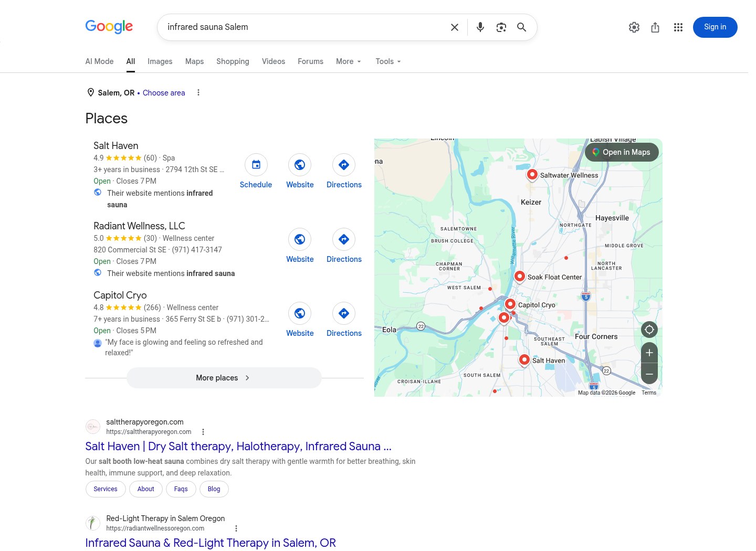Click the "Salem, OR" location text
This screenshot has height=551, width=756.
[116, 93]
